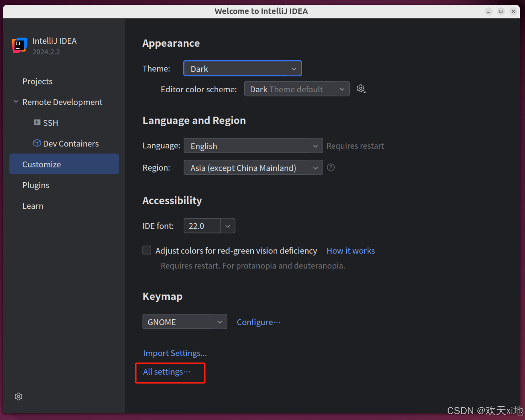Collapse the Remote Development tree section
The width and height of the screenshot is (525, 420).
pyautogui.click(x=16, y=102)
